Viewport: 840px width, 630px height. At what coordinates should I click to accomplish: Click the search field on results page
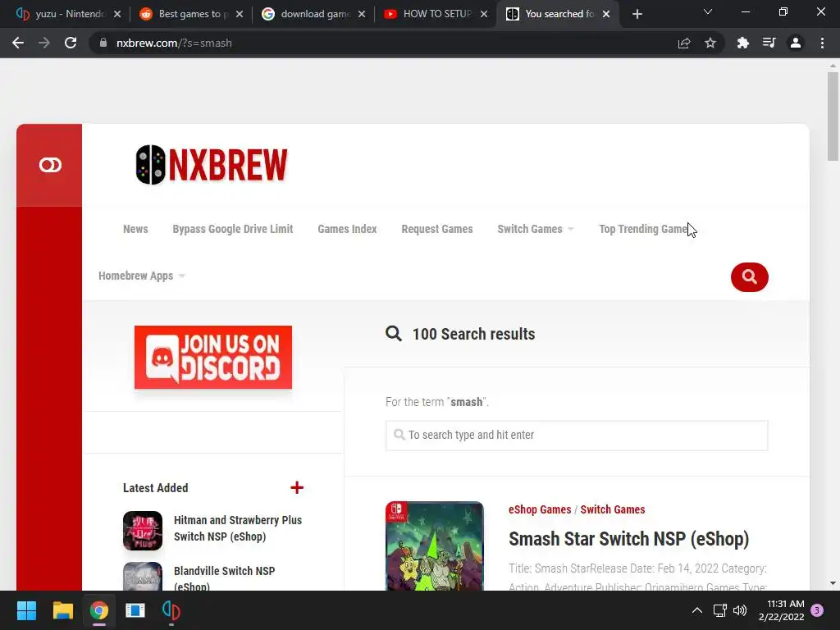click(577, 435)
